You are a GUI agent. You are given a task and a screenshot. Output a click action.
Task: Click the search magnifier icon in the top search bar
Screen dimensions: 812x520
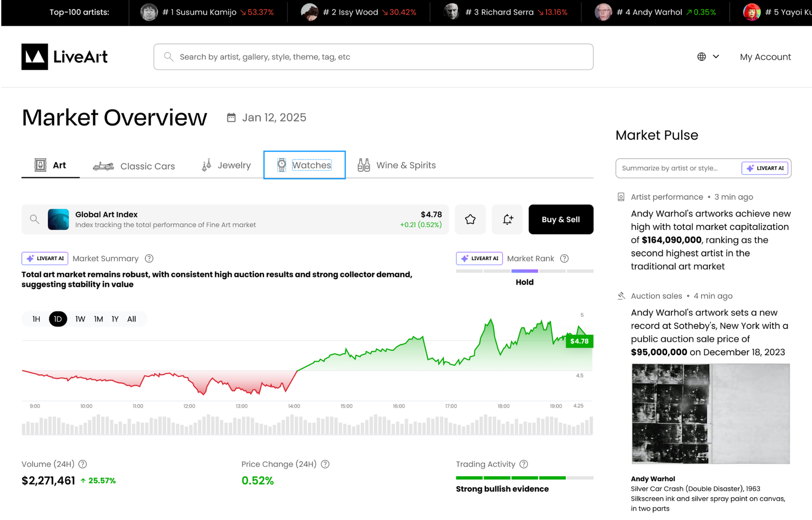tap(169, 57)
